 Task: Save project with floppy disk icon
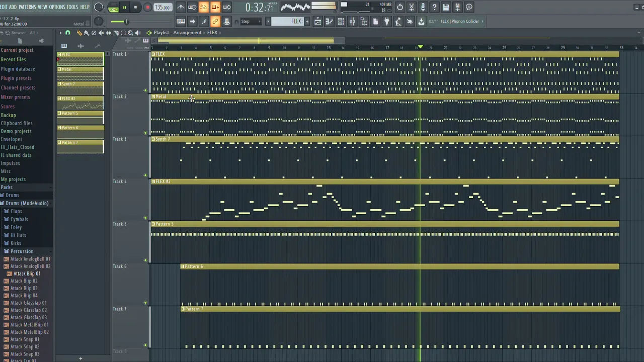(x=446, y=7)
